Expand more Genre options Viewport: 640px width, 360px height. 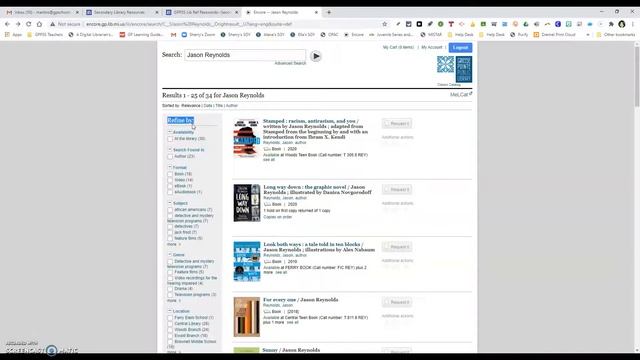(x=173, y=300)
